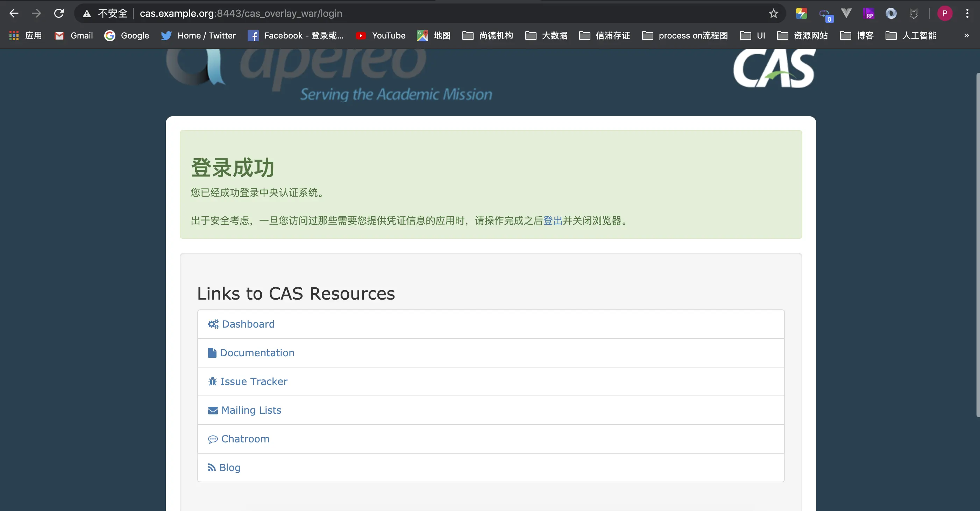The width and height of the screenshot is (980, 511).
Task: Open the Chatroom link
Action: pos(245,439)
